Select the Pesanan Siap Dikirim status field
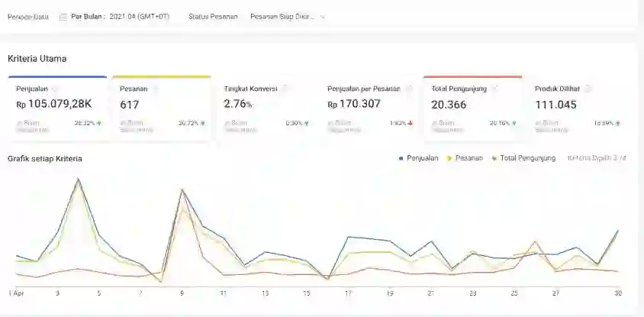The width and height of the screenshot is (644, 317). pos(288,17)
